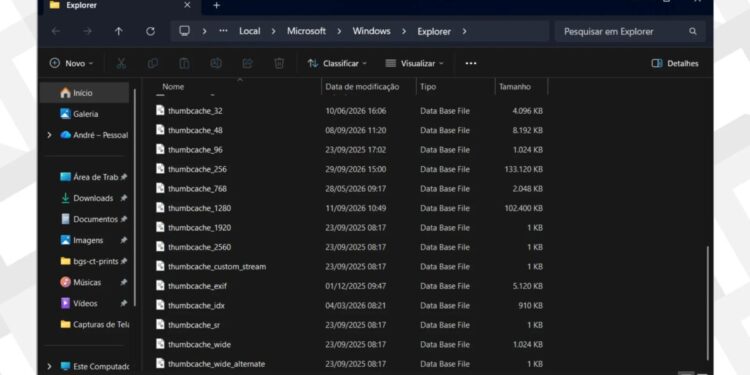This screenshot has height=375, width=750.
Task: Click the Windows breadcrumb segment
Action: pos(372,31)
